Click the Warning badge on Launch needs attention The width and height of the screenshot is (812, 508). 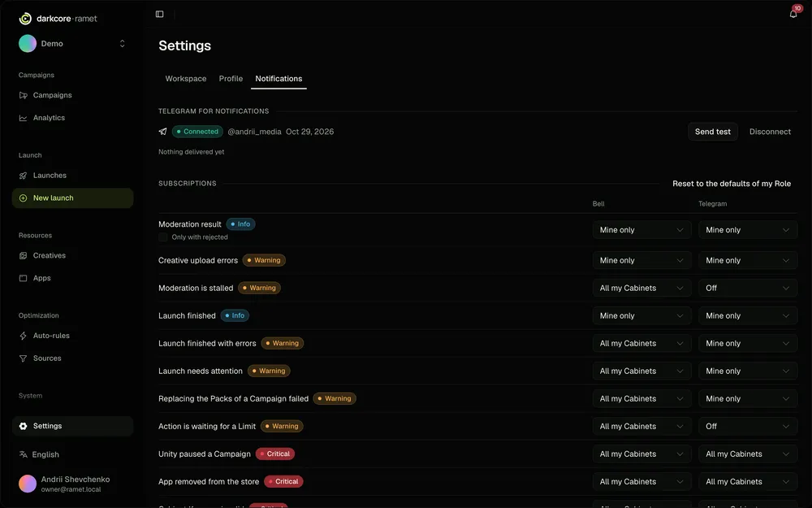point(269,371)
